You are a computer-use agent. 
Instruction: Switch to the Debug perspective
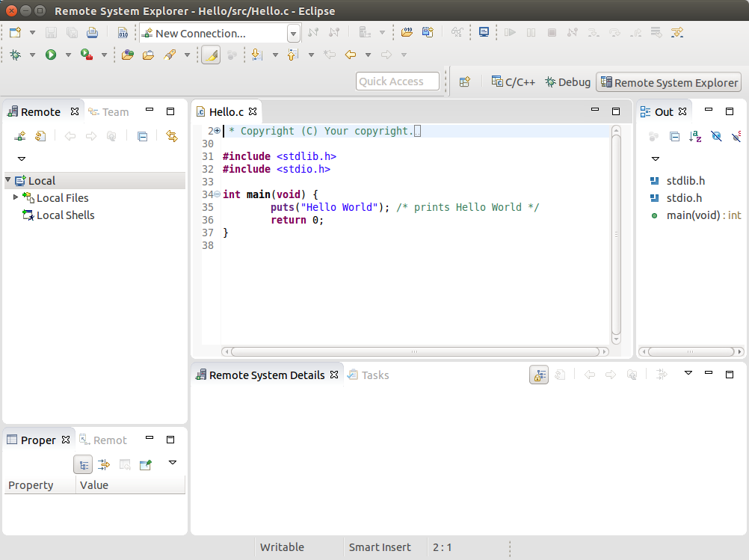click(567, 82)
